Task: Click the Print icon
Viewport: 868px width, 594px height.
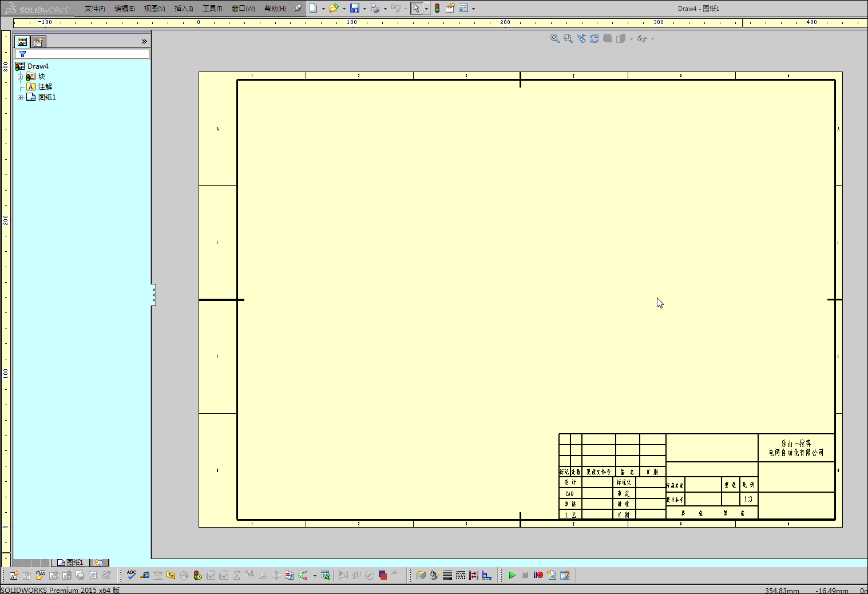Action: 375,8
